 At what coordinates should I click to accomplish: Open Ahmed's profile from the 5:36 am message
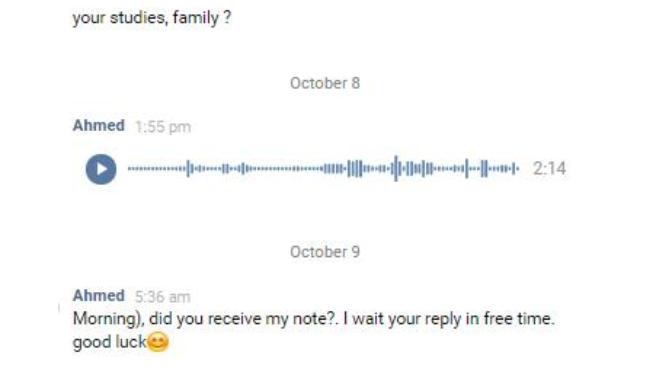(99, 295)
